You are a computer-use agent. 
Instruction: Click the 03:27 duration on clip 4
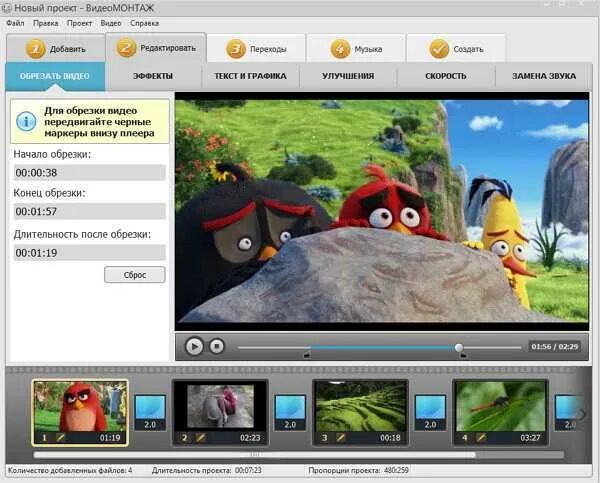point(530,437)
